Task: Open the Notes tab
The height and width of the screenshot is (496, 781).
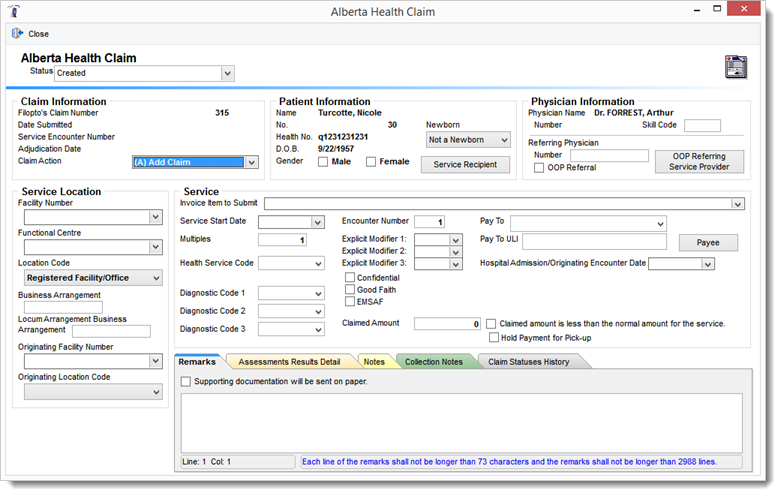Action: pyautogui.click(x=374, y=362)
